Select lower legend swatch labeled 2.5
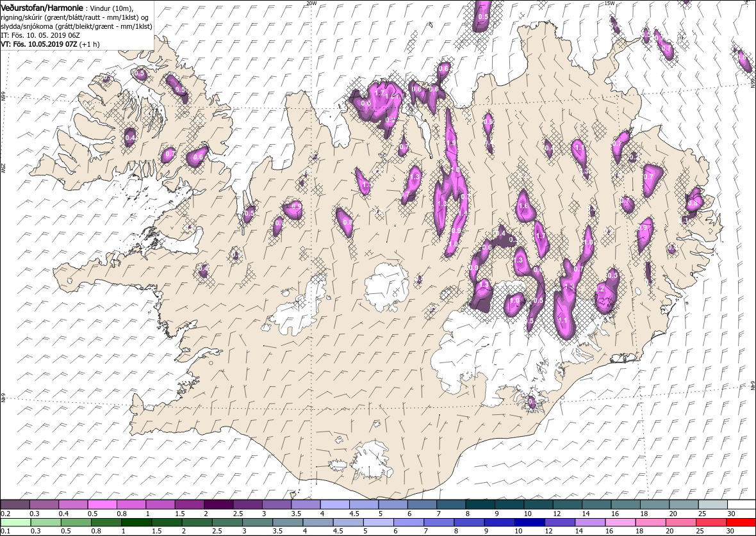 tap(227, 523)
